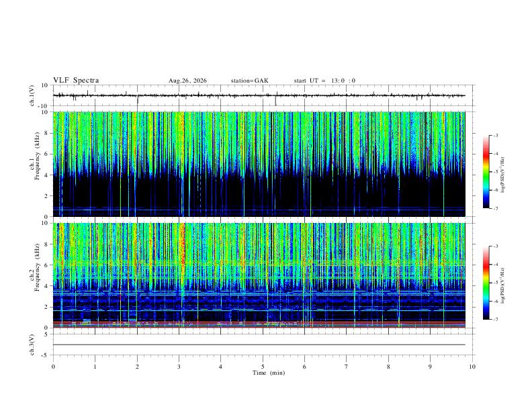Click the 10 minute tick on time axis

tap(472, 367)
